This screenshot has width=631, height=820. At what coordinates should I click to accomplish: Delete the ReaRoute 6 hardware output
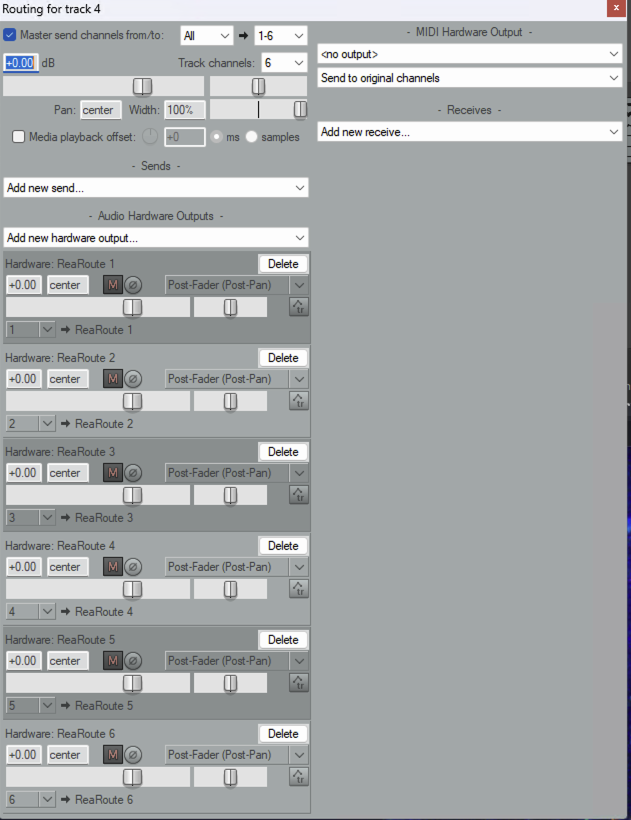tap(283, 734)
